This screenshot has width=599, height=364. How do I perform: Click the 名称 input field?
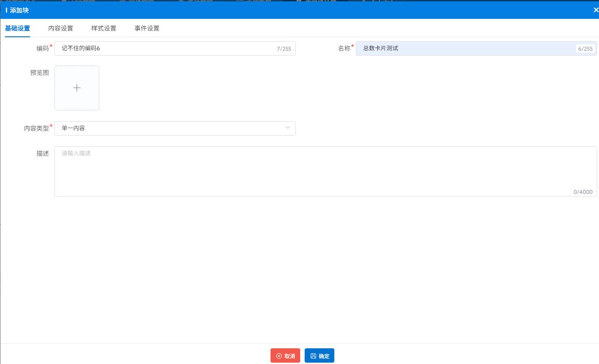click(x=476, y=48)
